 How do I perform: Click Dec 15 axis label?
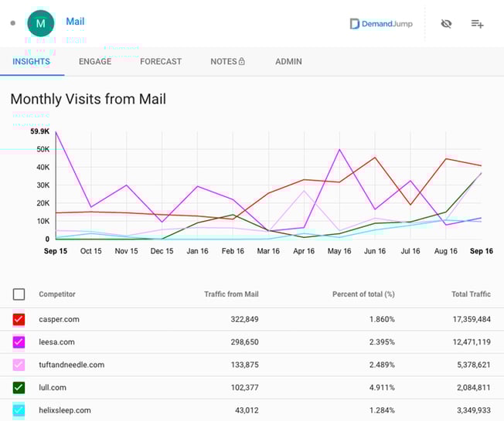[162, 251]
